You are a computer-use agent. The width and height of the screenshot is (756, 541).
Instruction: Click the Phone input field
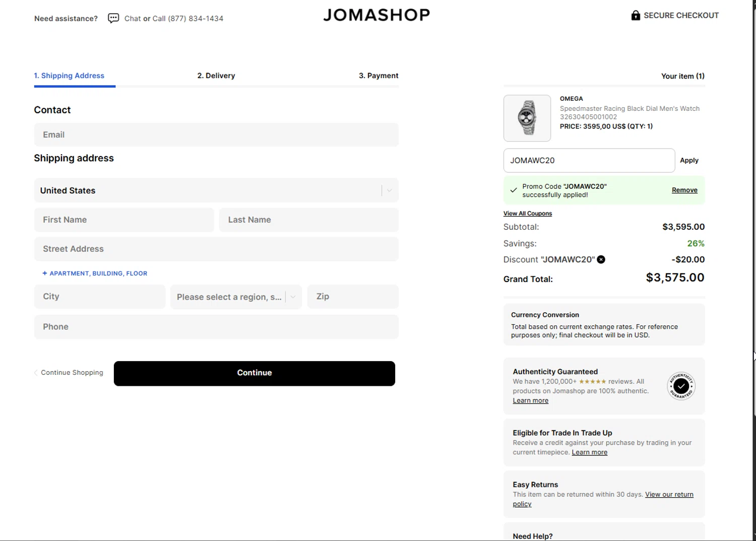216,326
